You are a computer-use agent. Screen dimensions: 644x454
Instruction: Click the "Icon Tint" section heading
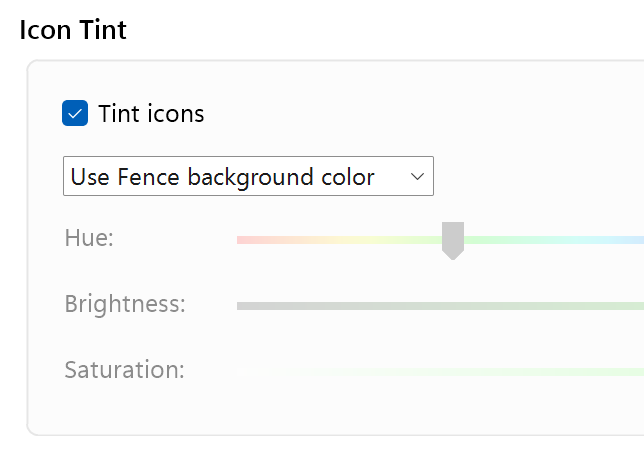pyautogui.click(x=73, y=29)
